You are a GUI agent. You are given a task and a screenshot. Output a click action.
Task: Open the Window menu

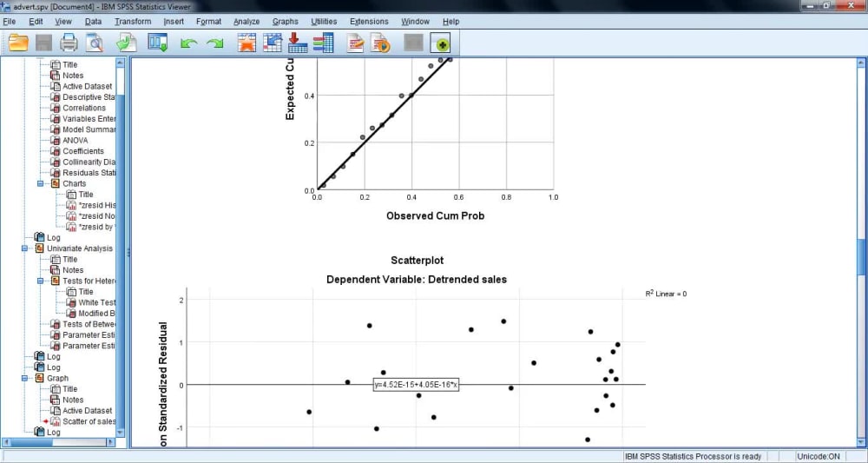tap(415, 22)
